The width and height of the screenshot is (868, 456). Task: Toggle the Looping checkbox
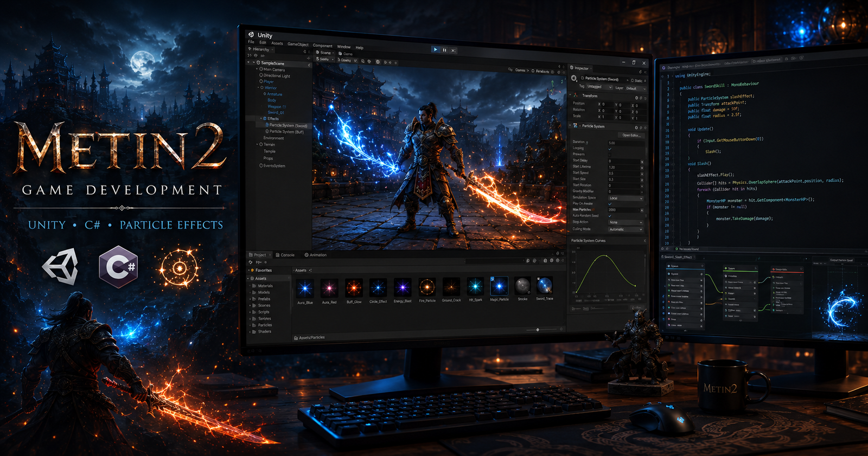pyautogui.click(x=610, y=149)
